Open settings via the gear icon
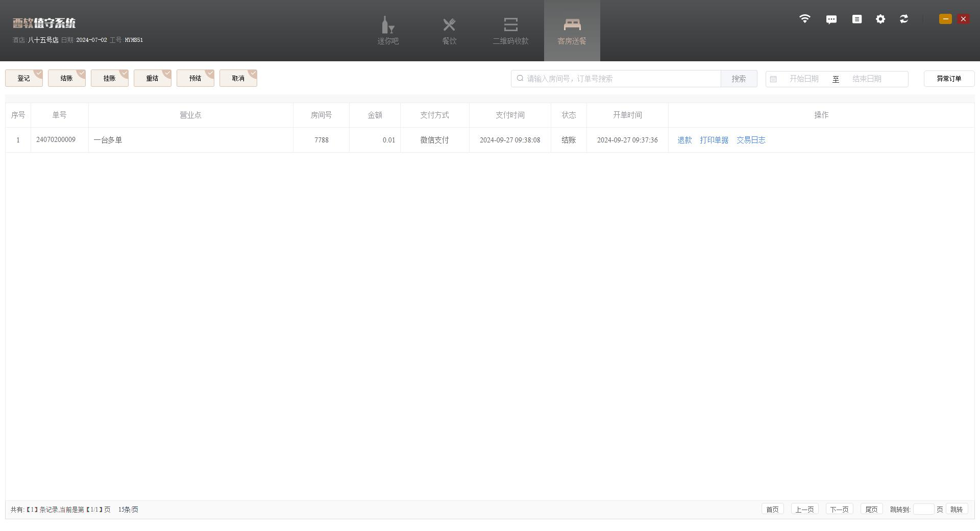 pyautogui.click(x=880, y=19)
